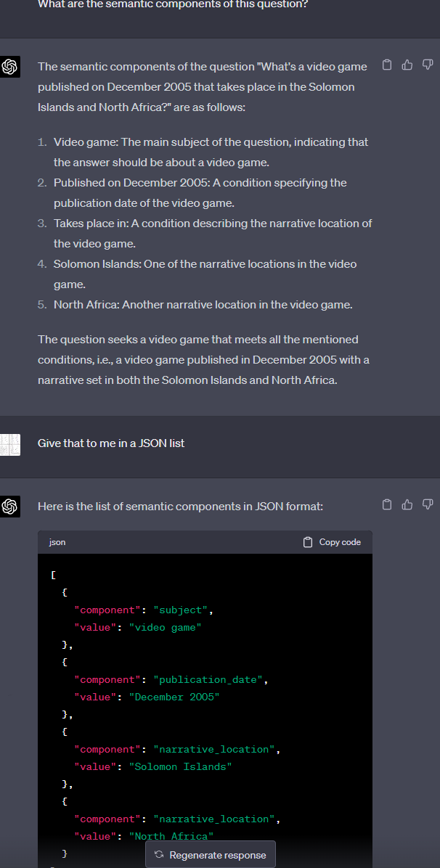Thumbs down the first semantic components response
The width and height of the screenshot is (440, 868).
click(427, 65)
